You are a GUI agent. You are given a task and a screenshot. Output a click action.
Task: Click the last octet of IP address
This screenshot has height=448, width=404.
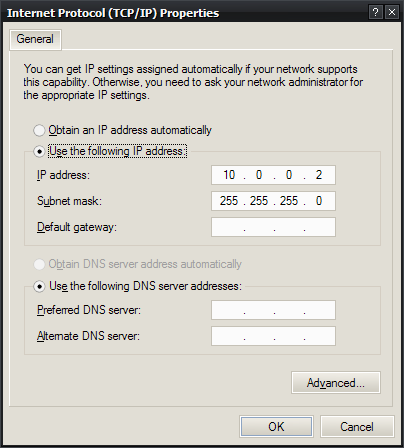click(319, 175)
